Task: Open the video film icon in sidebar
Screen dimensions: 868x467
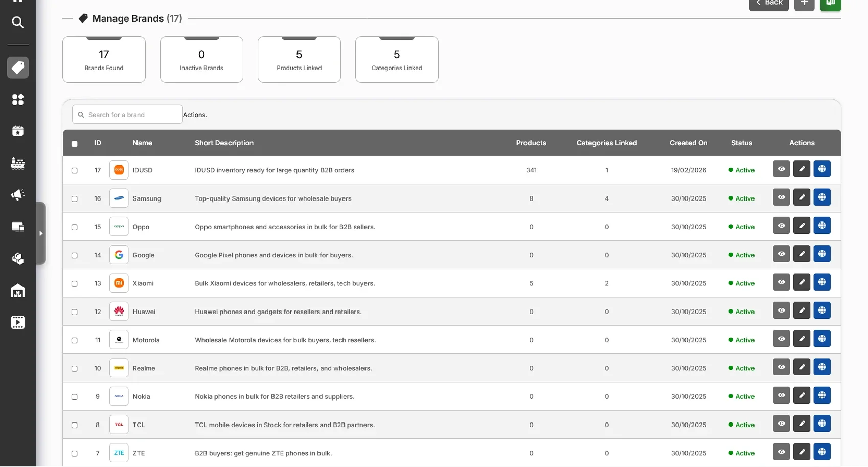Action: (18, 322)
